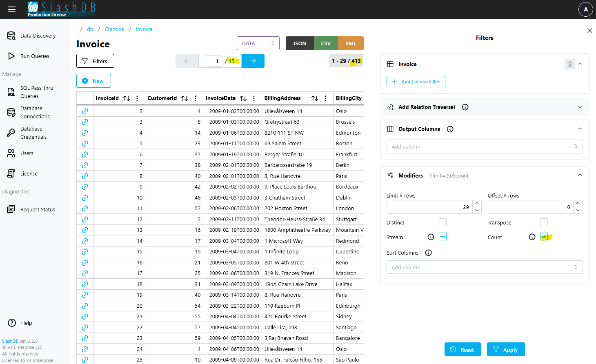Show info for Output Columns

click(x=450, y=129)
